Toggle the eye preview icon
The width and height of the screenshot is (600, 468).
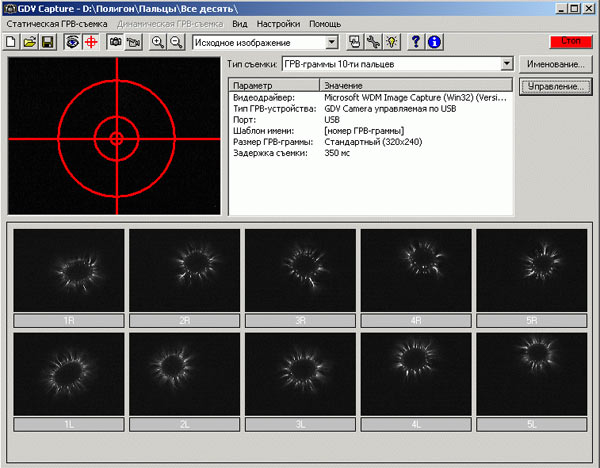72,42
